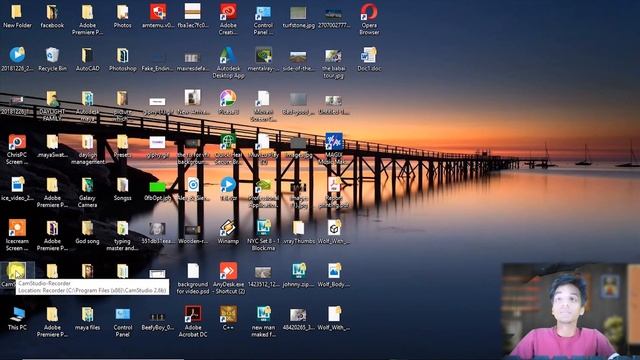Open typing master folder
The image size is (640, 360).
coord(122,235)
